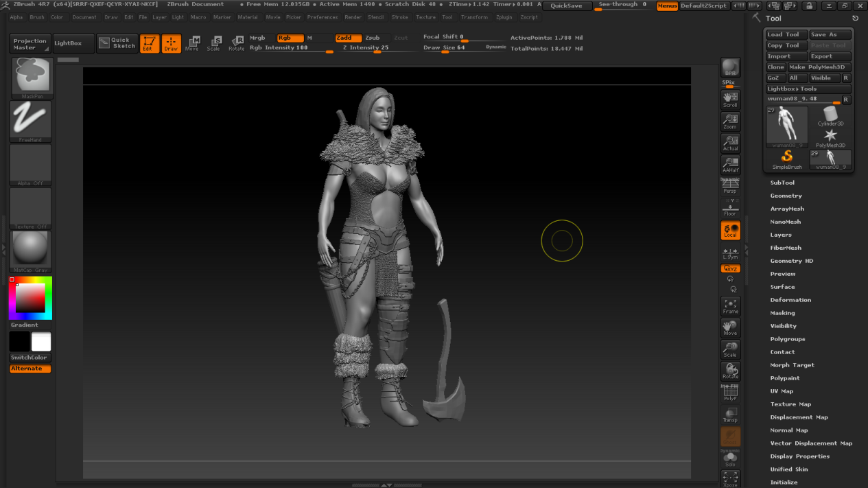Image resolution: width=868 pixels, height=488 pixels.
Task: Click the AAHalf view icon
Action: point(730,165)
